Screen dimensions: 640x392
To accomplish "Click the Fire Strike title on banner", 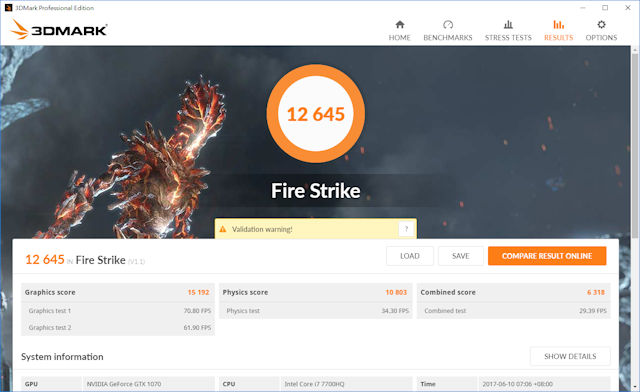I will 316,191.
